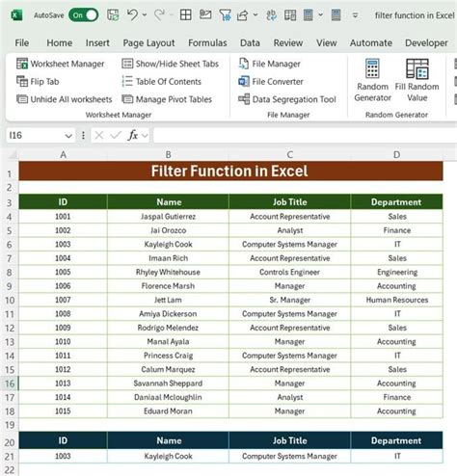Open Customize Quick Access Toolbar dropdown
The image size is (457, 476).
(355, 15)
